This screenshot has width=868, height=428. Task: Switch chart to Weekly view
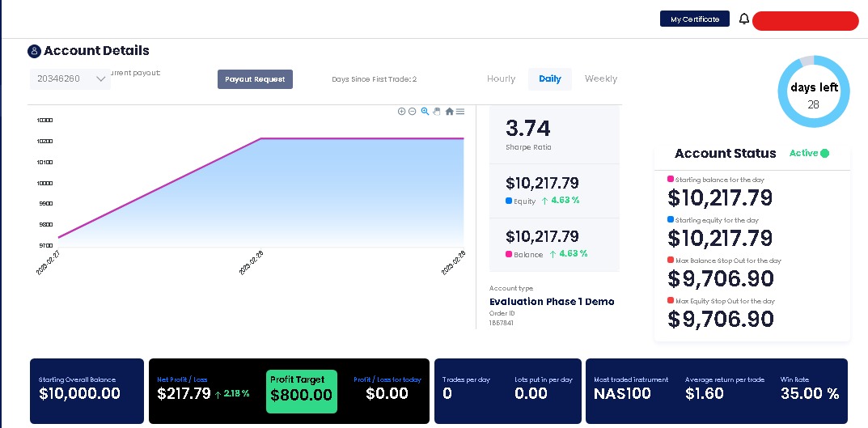pyautogui.click(x=600, y=78)
